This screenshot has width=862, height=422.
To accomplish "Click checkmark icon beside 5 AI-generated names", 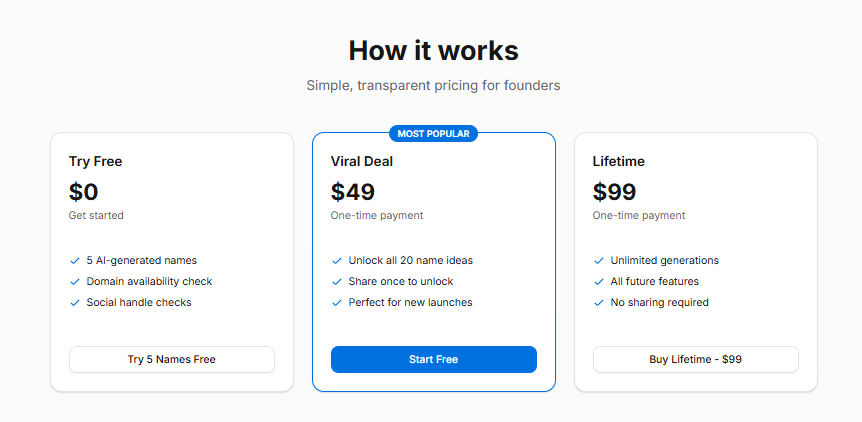I will click(75, 261).
